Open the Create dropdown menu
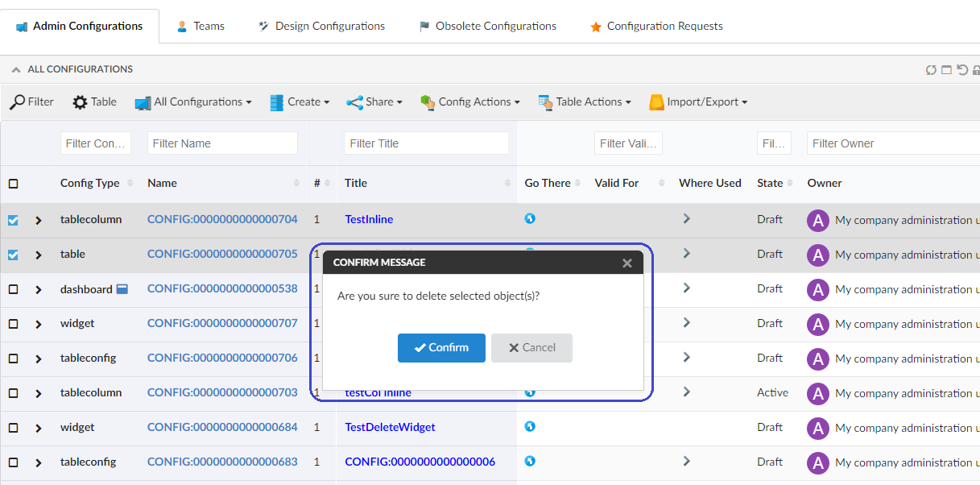 pyautogui.click(x=300, y=102)
